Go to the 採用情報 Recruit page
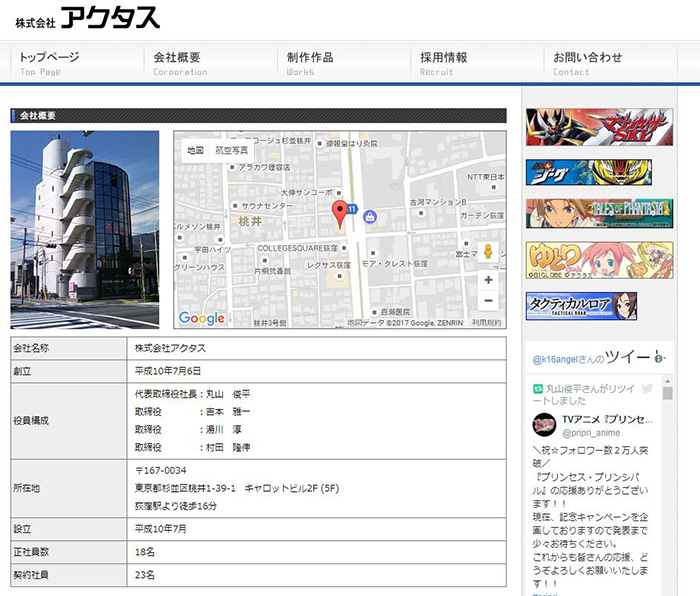The height and width of the screenshot is (596, 700). (x=443, y=62)
